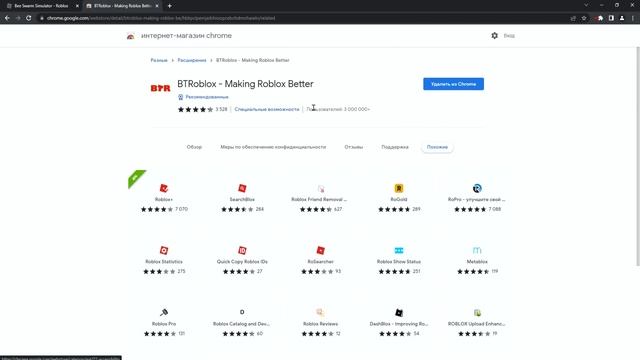
Task: Click the Metablox title text
Action: point(477,262)
